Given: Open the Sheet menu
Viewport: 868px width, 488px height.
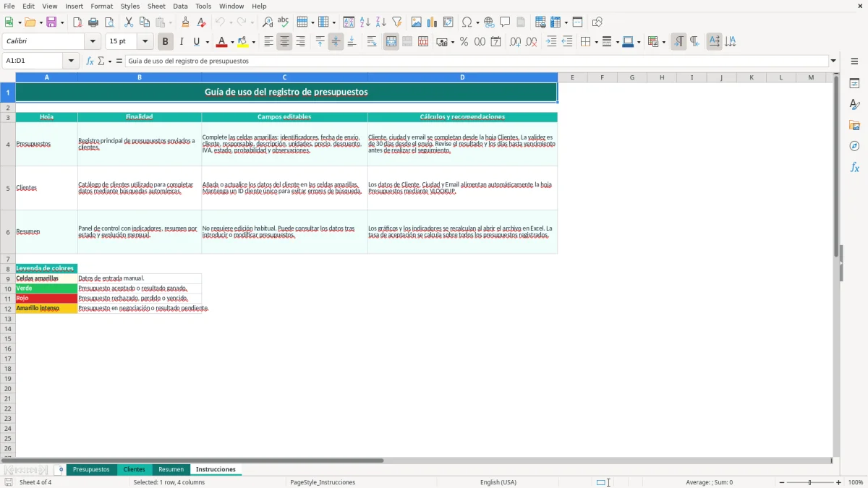Looking at the screenshot, I should tap(156, 6).
